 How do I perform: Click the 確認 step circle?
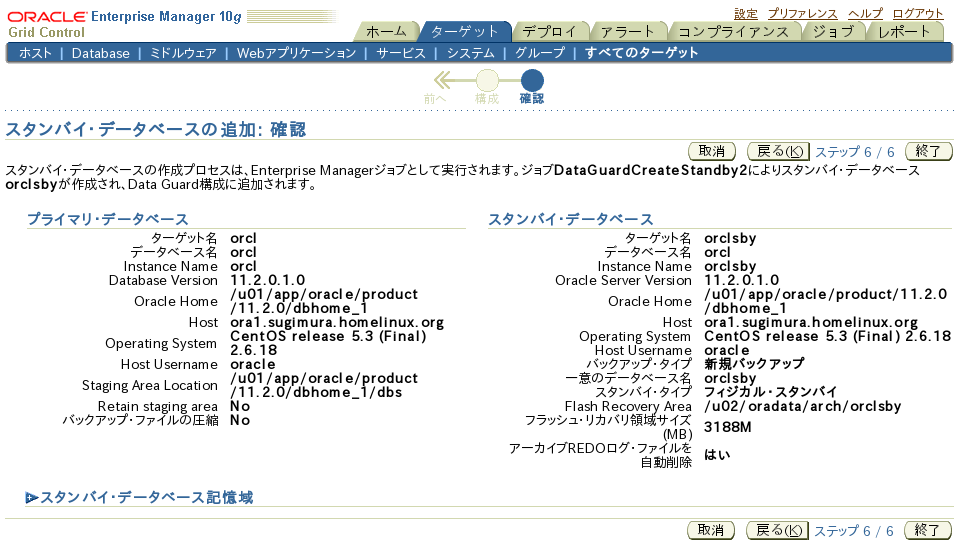[x=532, y=80]
